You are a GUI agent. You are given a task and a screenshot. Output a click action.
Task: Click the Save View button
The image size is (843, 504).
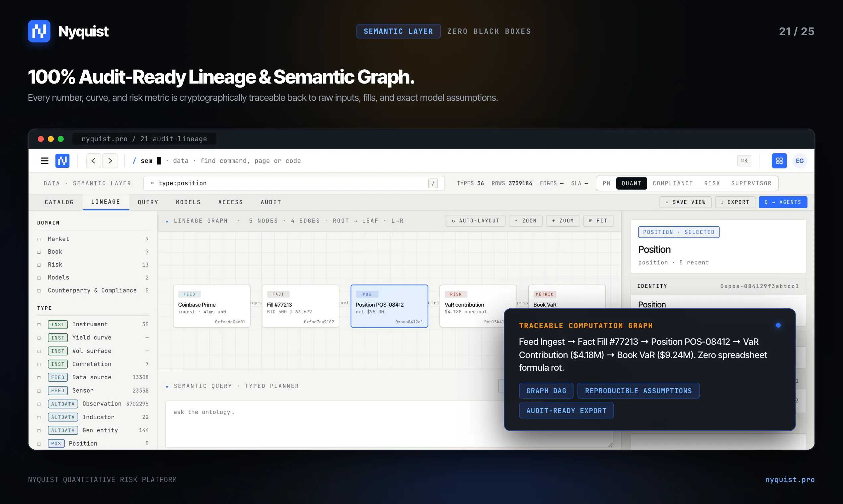[x=685, y=202]
